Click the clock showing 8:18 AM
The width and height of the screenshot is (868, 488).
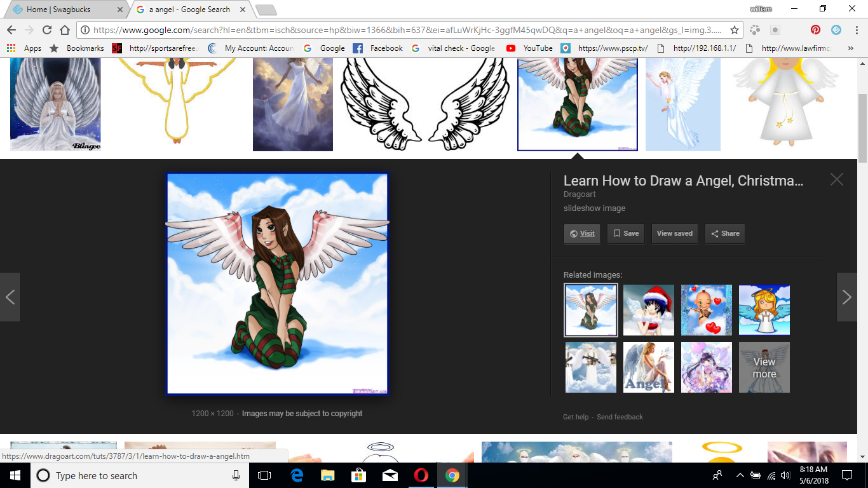tap(814, 475)
